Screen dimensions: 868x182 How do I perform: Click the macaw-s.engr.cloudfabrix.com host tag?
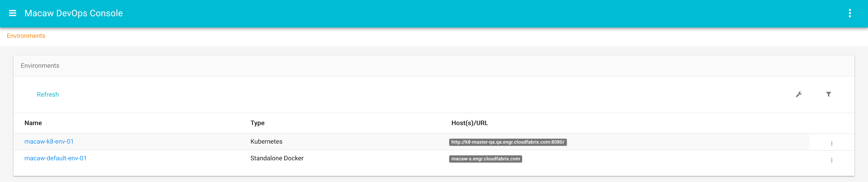[485, 159]
